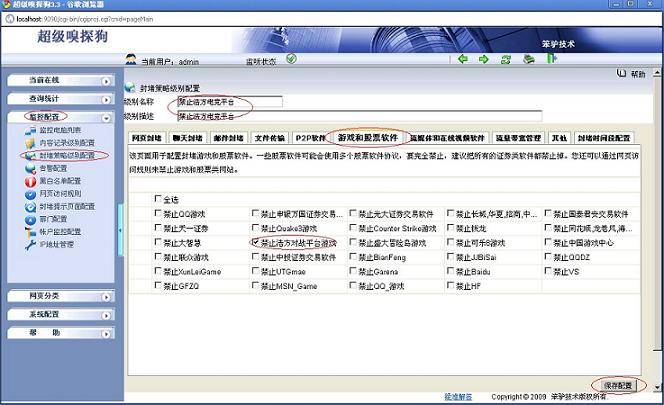This screenshot has width=664, height=405.
Task: Check the 全选 select-all checkbox
Action: (158, 200)
